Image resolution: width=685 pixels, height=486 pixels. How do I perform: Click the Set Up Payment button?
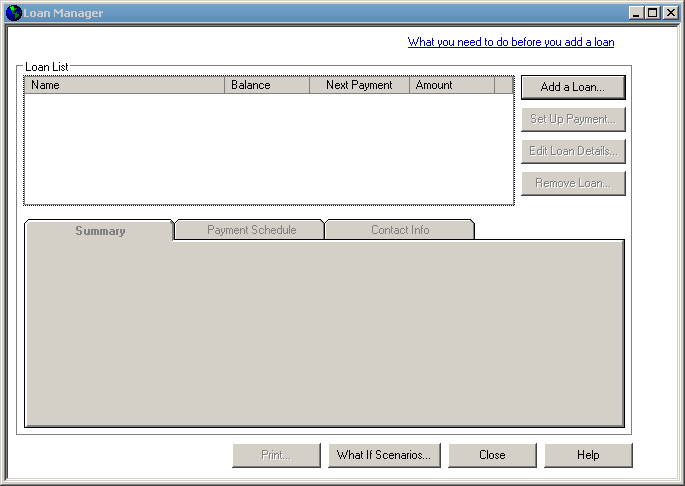tap(573, 119)
